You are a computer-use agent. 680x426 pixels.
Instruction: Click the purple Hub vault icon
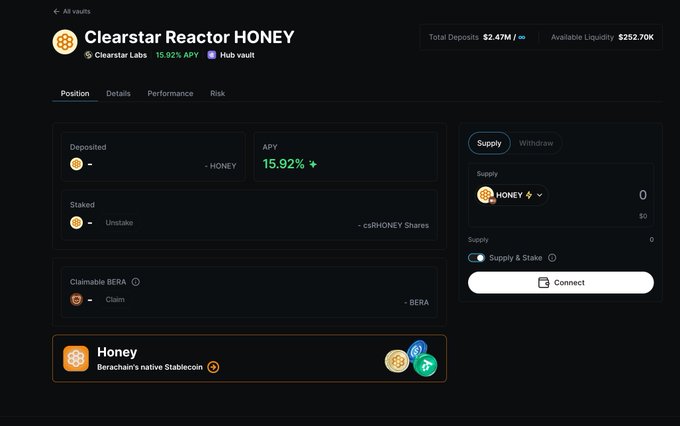(x=212, y=55)
